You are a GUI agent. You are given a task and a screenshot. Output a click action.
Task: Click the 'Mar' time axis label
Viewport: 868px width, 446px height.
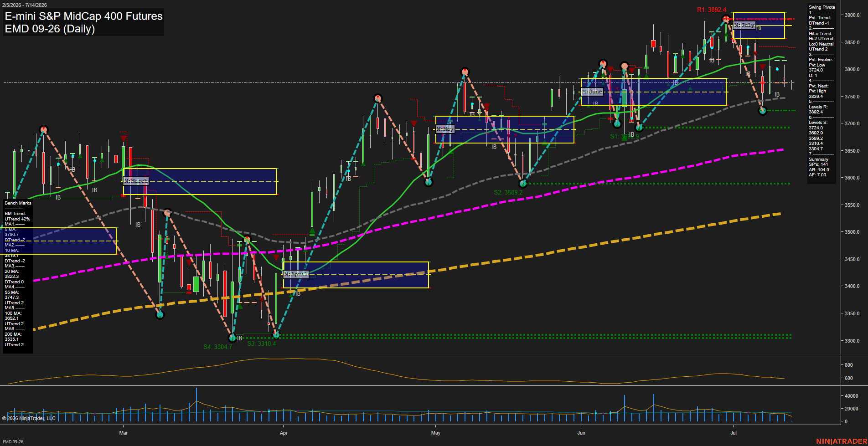tap(124, 433)
